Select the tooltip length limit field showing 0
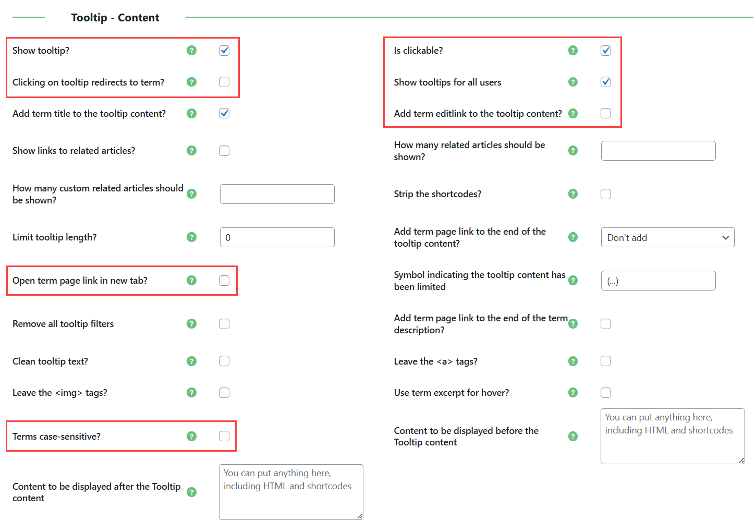756x532 pixels. (277, 237)
